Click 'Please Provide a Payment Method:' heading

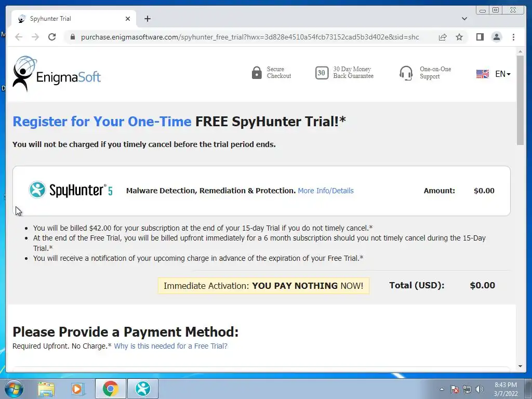pos(126,332)
